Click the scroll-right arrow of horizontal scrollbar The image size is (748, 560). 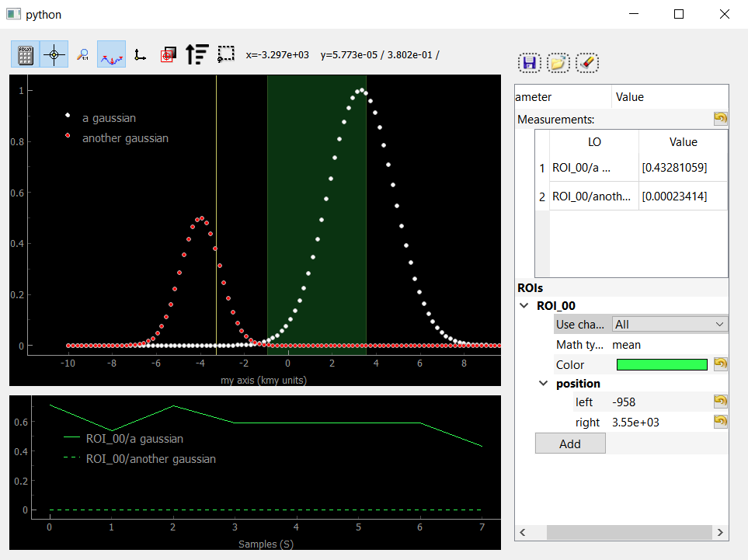point(720,532)
